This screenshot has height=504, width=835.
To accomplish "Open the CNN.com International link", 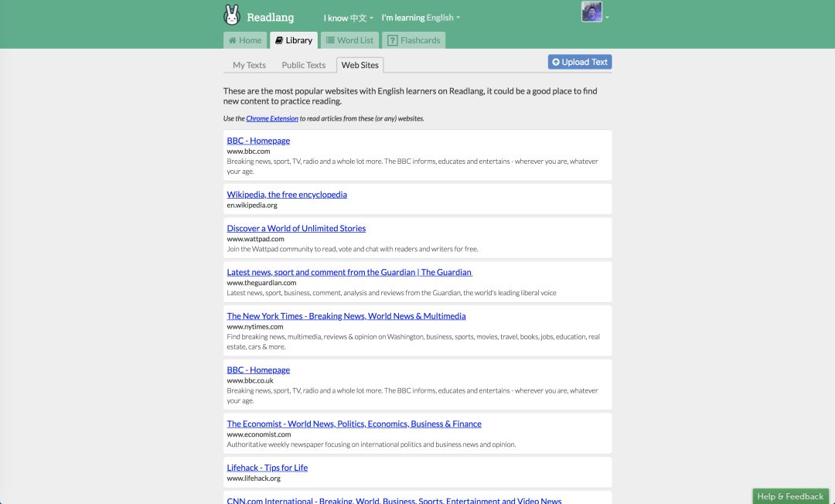I will 394,500.
